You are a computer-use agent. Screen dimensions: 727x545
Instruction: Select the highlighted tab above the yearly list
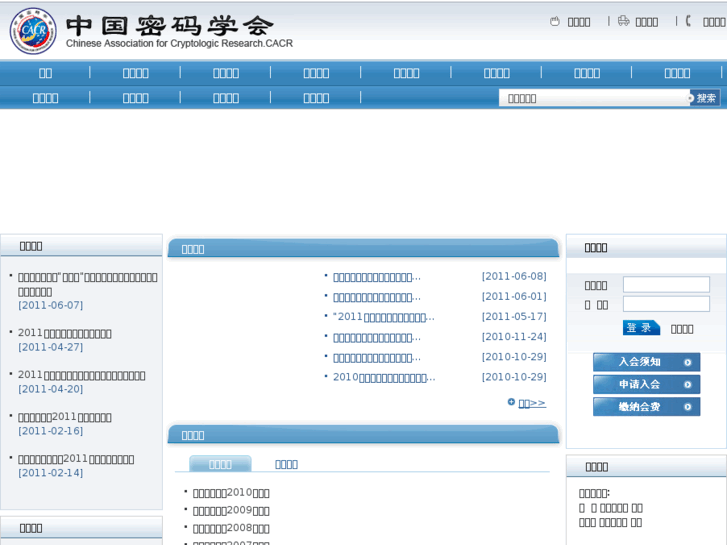point(220,464)
